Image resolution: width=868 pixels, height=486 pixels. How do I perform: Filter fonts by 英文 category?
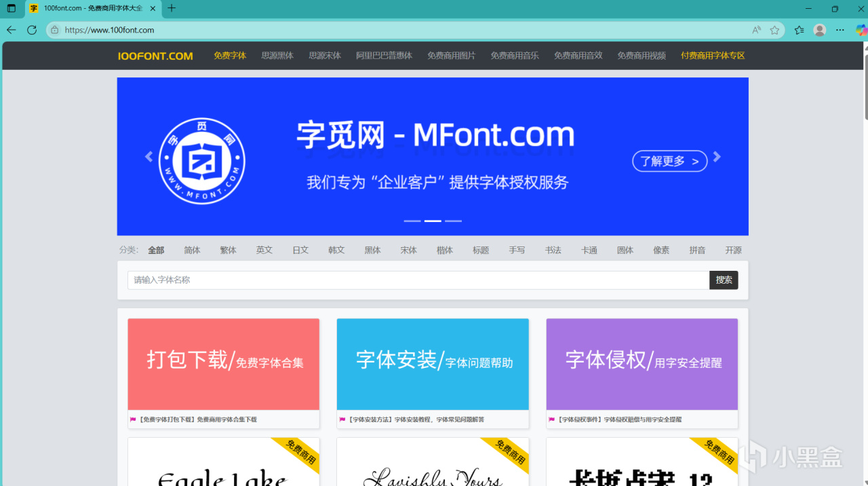click(264, 250)
